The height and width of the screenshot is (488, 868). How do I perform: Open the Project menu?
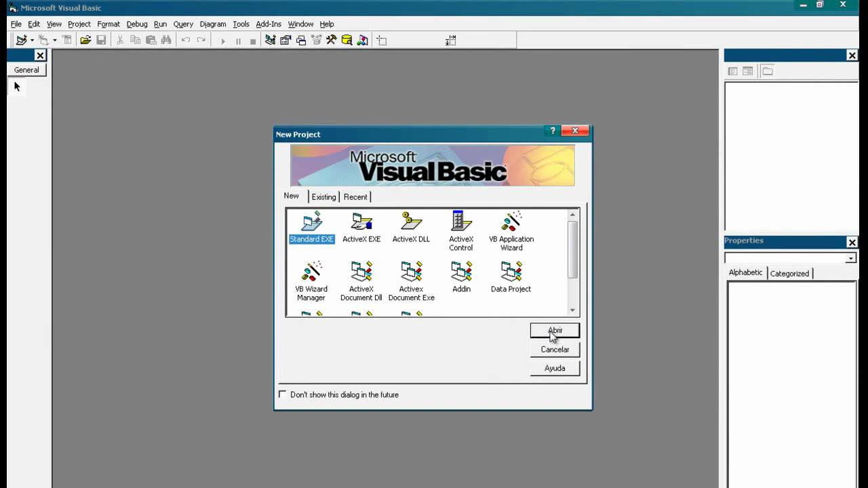(79, 24)
